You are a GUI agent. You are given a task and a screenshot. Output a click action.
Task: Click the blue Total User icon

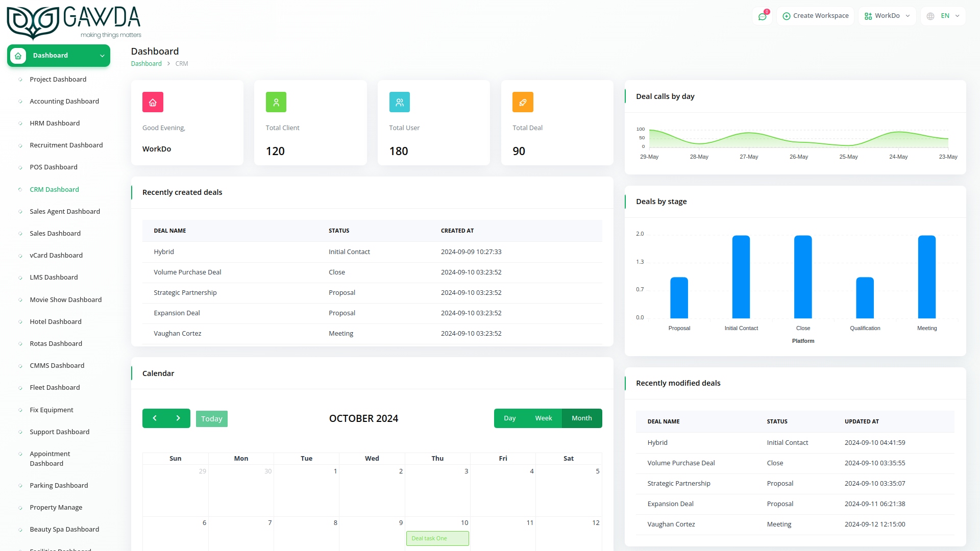pyautogui.click(x=400, y=102)
